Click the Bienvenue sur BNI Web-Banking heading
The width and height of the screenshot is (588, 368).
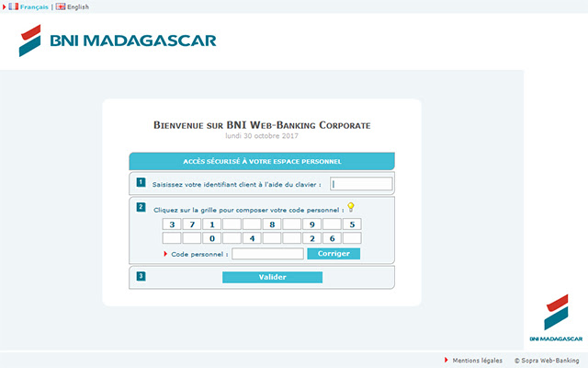pos(262,125)
